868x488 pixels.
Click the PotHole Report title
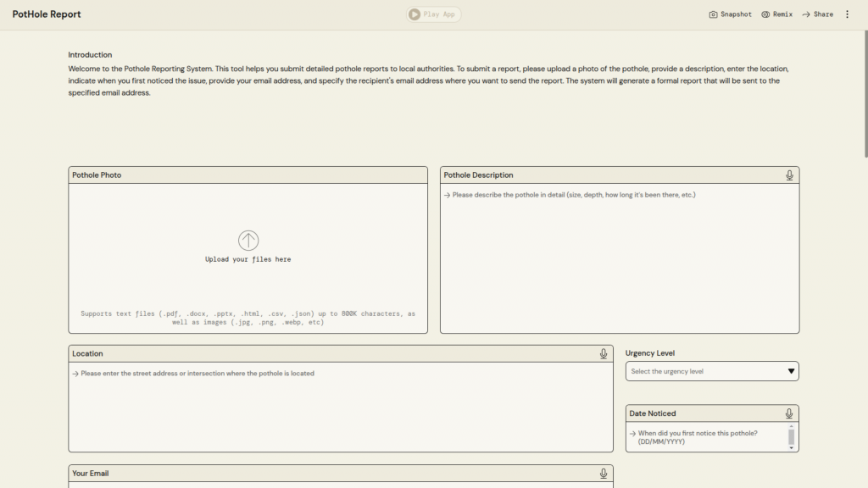(x=47, y=14)
